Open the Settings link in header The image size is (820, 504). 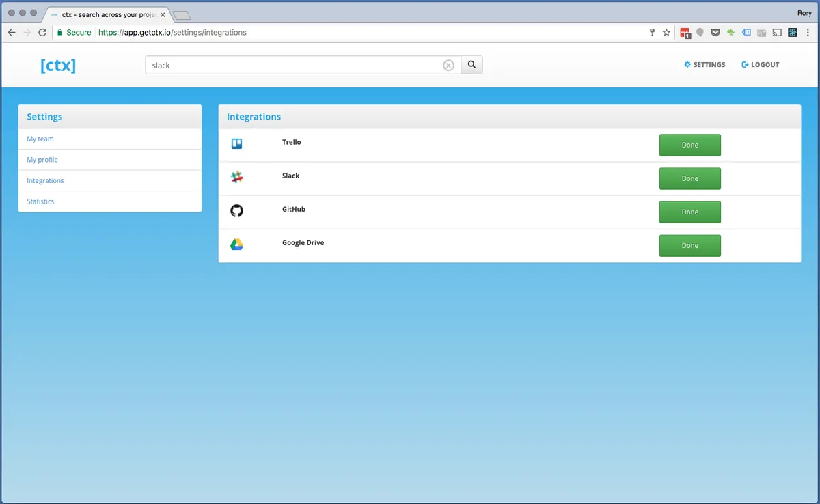pyautogui.click(x=705, y=65)
